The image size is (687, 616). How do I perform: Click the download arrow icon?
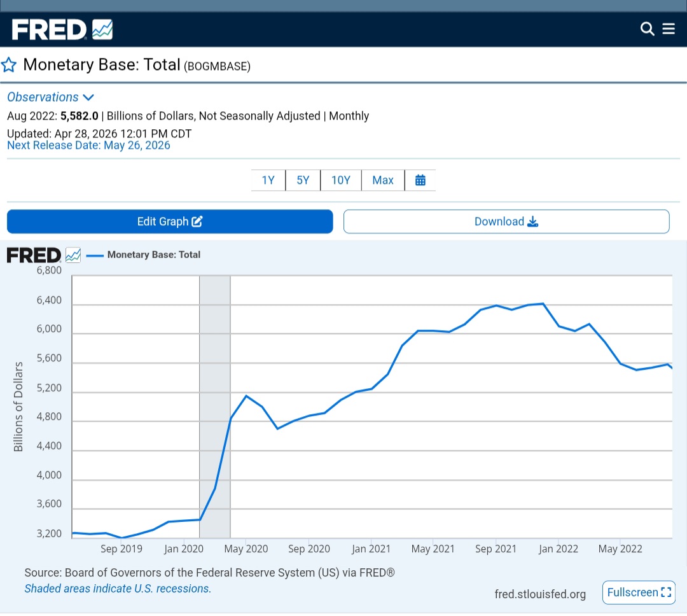point(533,221)
